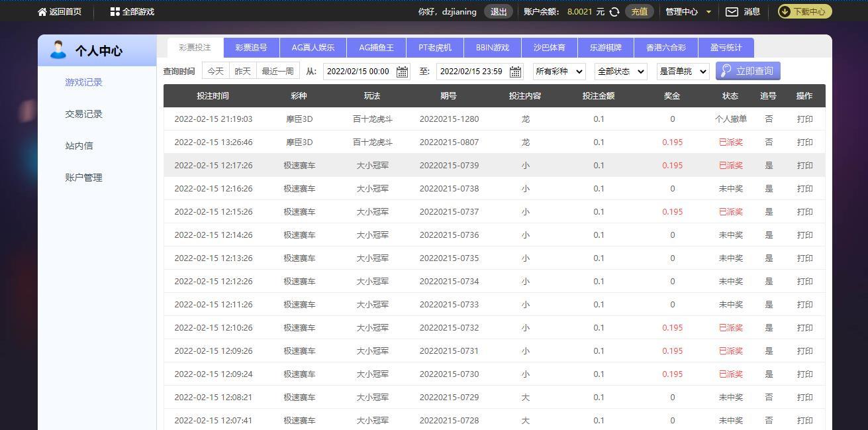Expand the 是否单挑 dropdown

(x=683, y=72)
